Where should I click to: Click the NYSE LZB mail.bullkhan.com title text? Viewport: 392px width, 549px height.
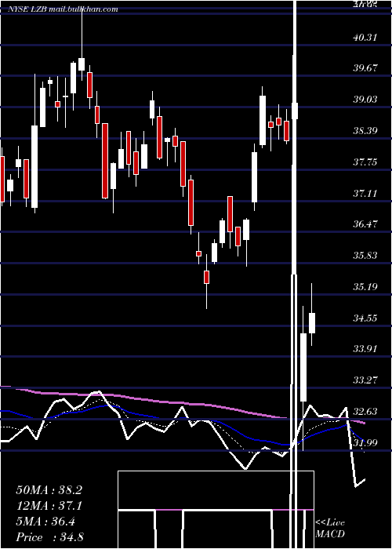tap(63, 9)
